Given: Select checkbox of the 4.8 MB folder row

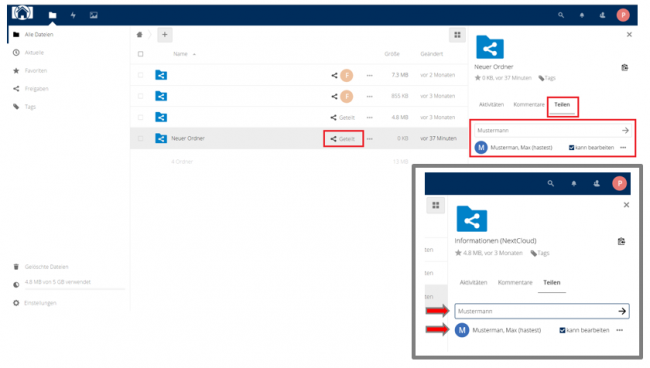Looking at the screenshot, I should pos(141,117).
